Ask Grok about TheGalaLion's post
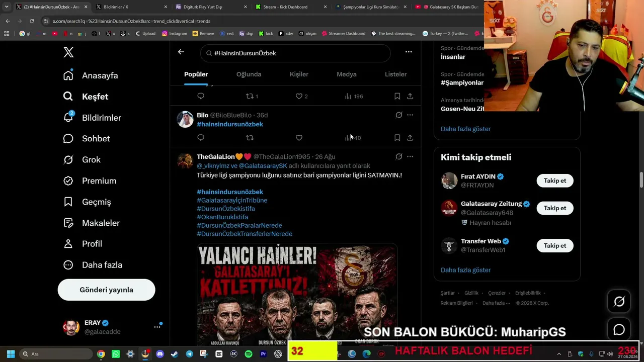Screen dimensions: 644x362 point(399,157)
